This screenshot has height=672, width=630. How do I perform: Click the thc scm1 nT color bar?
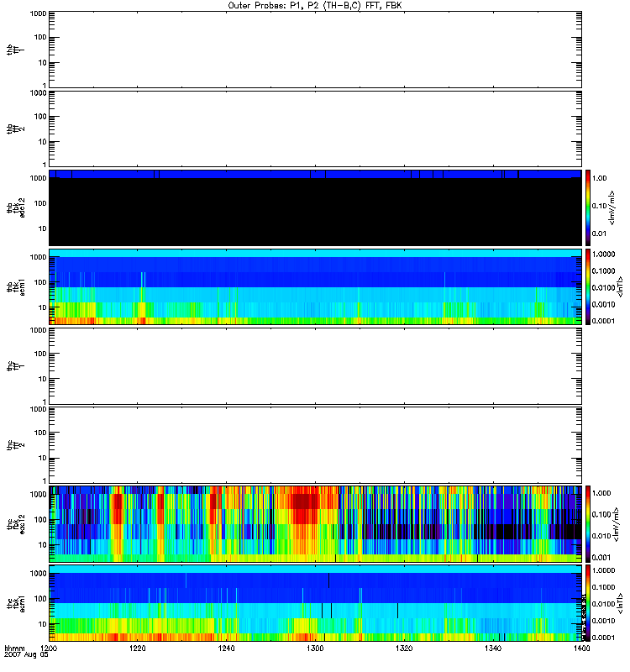[x=591, y=602]
